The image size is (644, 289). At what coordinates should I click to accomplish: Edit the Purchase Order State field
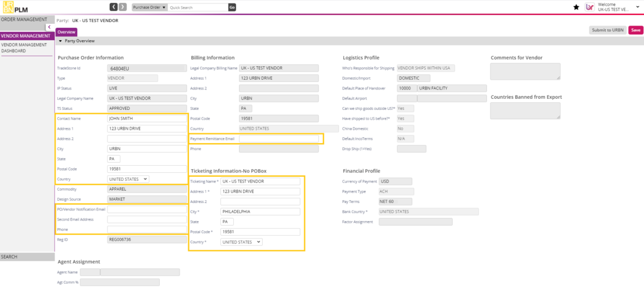click(114, 159)
